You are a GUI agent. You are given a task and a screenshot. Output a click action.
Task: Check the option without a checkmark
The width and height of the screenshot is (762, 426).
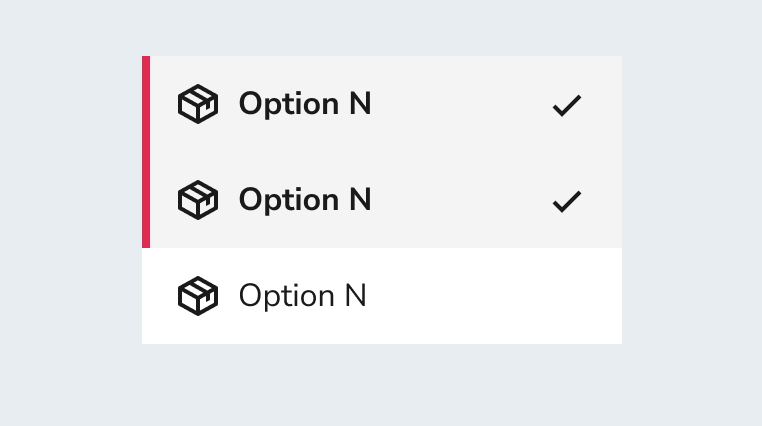(382, 296)
